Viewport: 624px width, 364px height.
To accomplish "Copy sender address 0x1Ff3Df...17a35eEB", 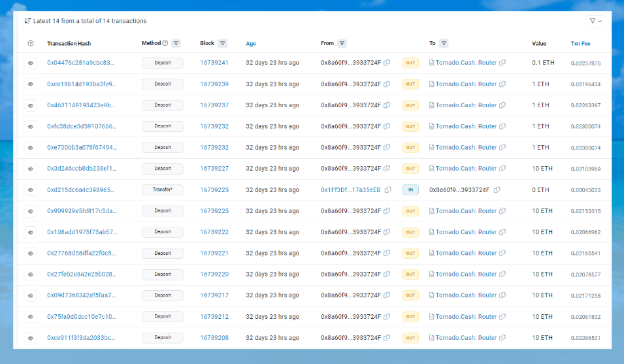I will click(x=387, y=190).
